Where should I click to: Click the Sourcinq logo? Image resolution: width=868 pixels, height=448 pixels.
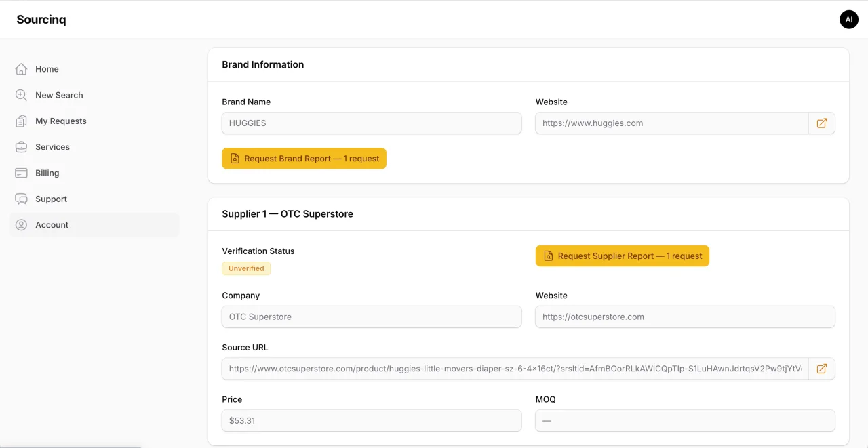click(x=41, y=19)
